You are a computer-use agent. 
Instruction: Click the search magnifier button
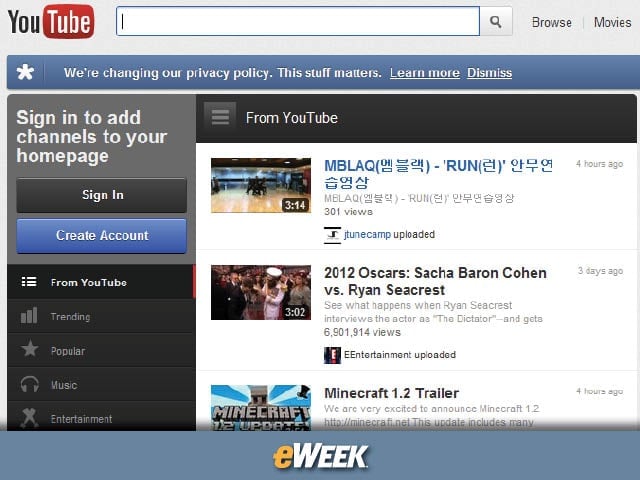pyautogui.click(x=496, y=21)
